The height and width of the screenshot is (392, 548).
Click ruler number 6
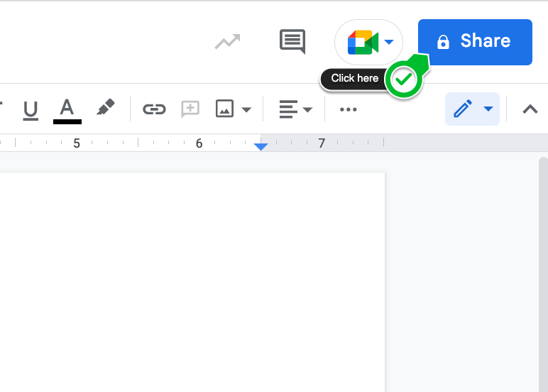(199, 143)
